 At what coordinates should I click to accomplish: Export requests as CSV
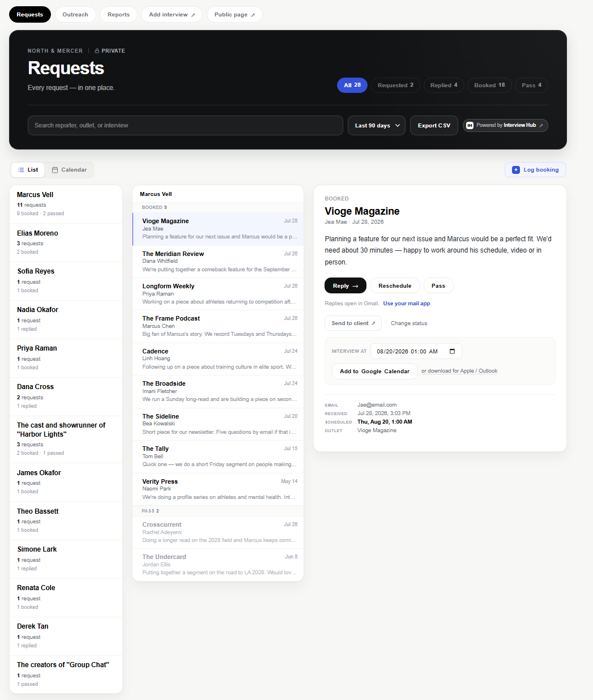point(434,125)
